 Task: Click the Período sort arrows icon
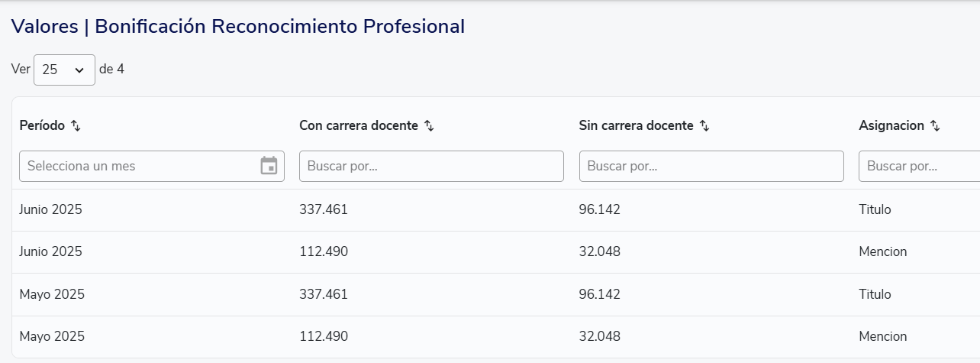[x=76, y=126]
